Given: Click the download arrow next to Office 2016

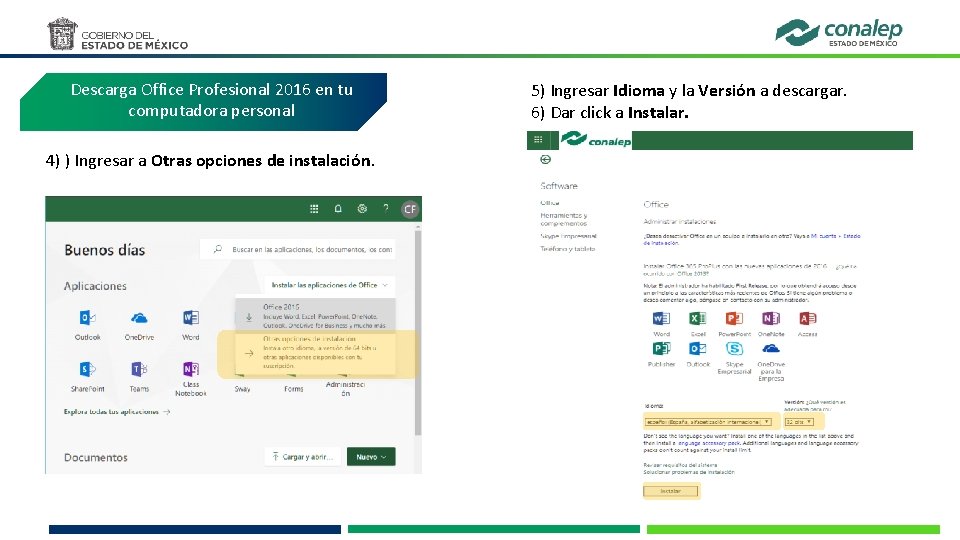Looking at the screenshot, I should (x=249, y=317).
